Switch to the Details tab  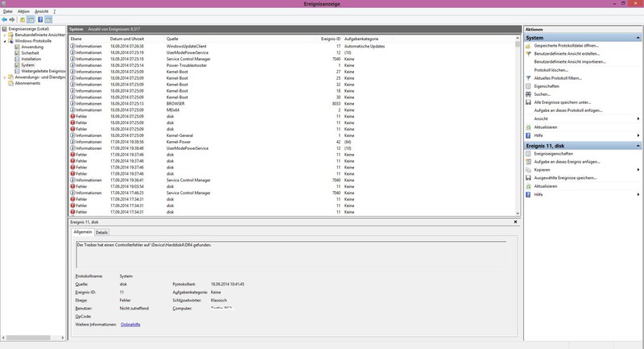pos(102,231)
